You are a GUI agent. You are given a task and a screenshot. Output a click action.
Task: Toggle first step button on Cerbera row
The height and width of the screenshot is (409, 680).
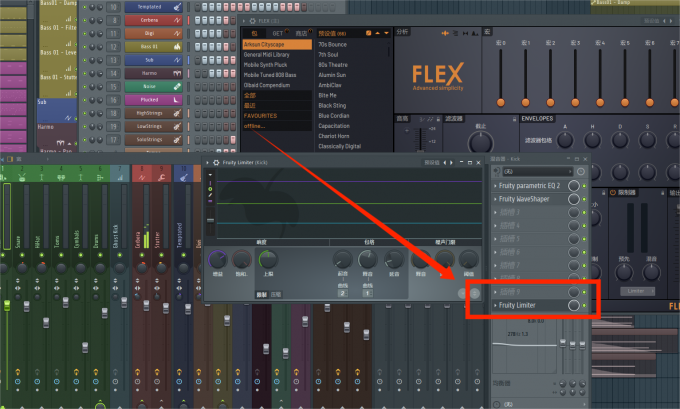pyautogui.click(x=197, y=20)
